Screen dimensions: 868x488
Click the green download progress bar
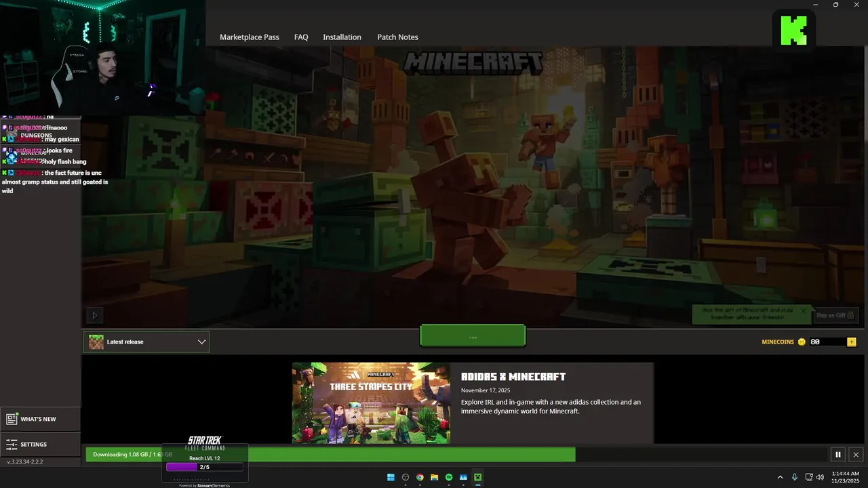click(330, 455)
